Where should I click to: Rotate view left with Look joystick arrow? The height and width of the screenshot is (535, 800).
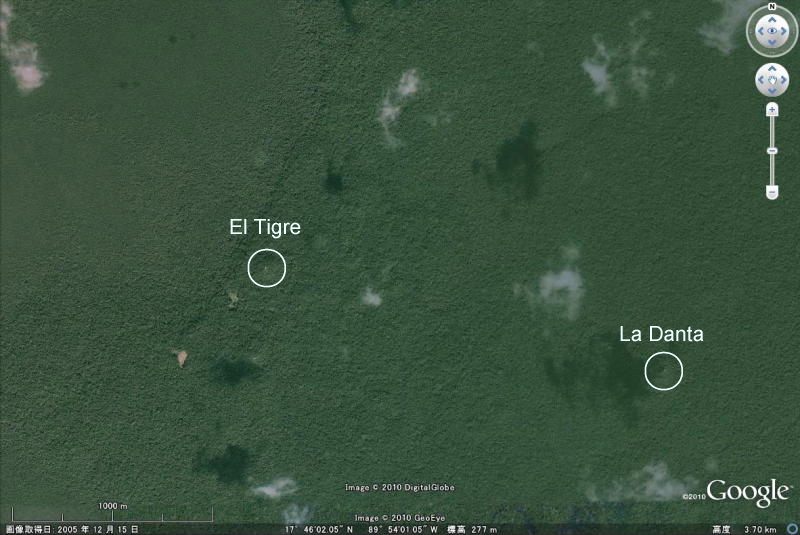(x=759, y=31)
